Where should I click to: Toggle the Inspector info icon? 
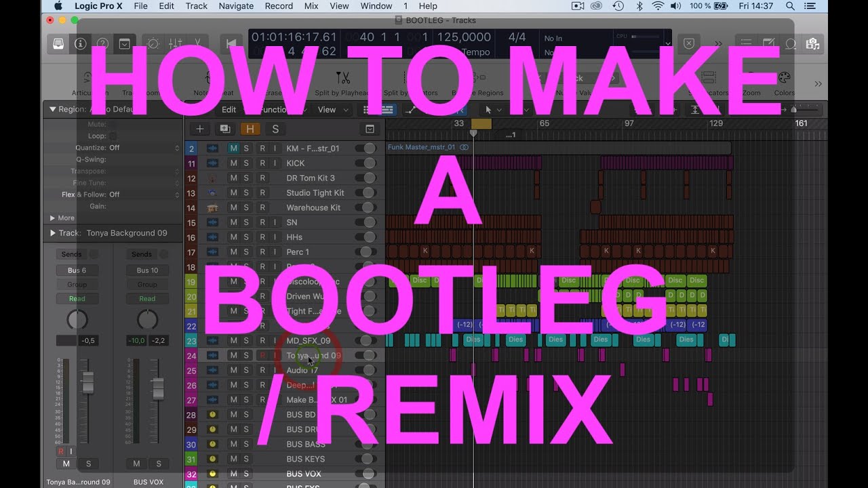point(81,43)
